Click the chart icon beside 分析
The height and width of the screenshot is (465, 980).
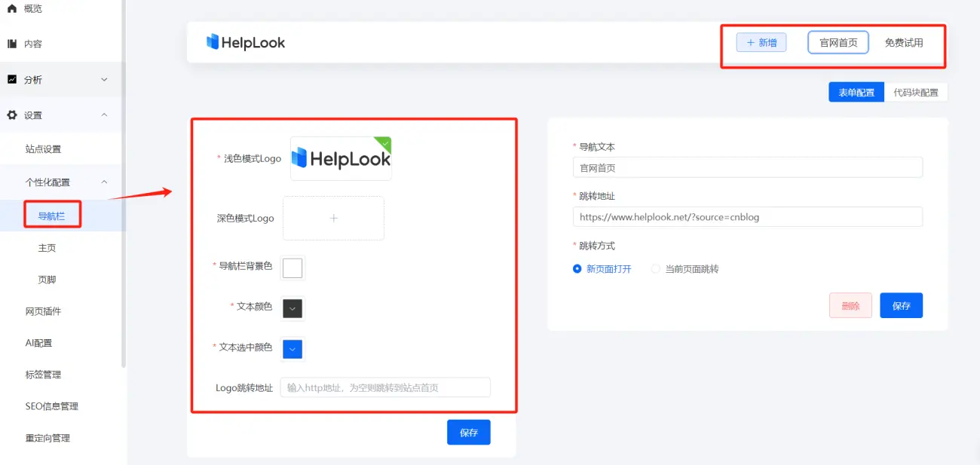tap(12, 79)
